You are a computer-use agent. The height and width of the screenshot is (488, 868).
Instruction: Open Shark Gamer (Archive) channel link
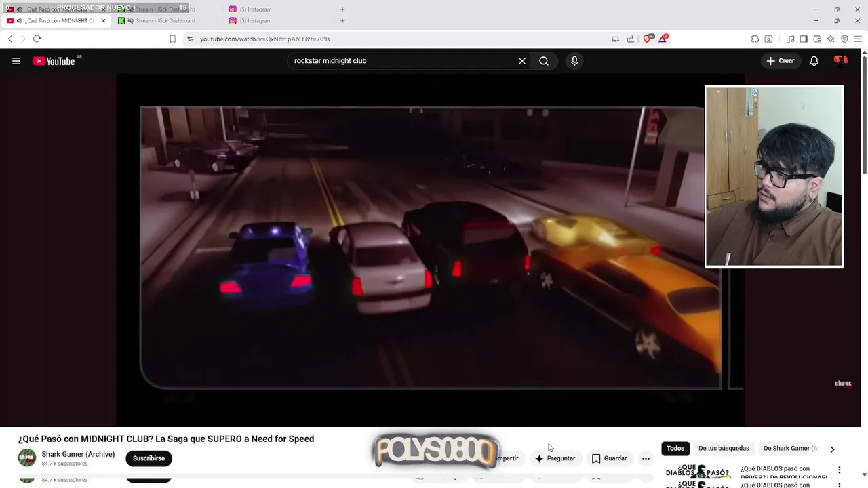tap(78, 454)
